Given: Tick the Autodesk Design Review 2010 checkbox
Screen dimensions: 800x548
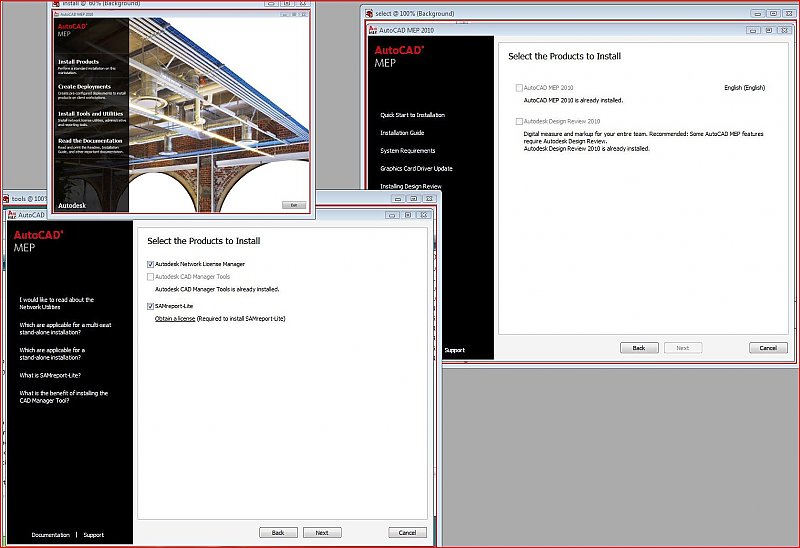Looking at the screenshot, I should point(519,121).
